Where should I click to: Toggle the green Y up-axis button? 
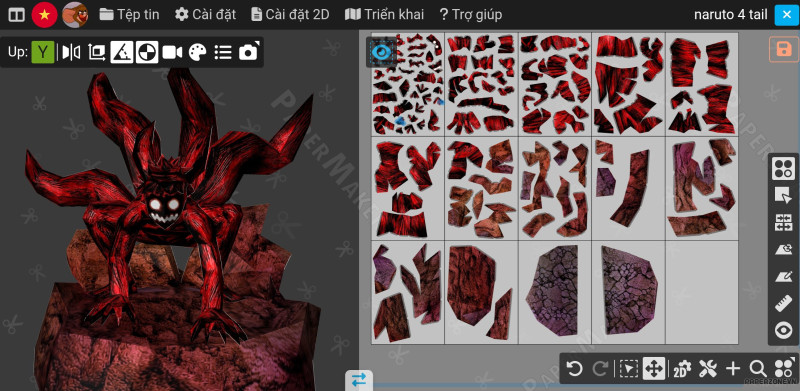tap(43, 52)
